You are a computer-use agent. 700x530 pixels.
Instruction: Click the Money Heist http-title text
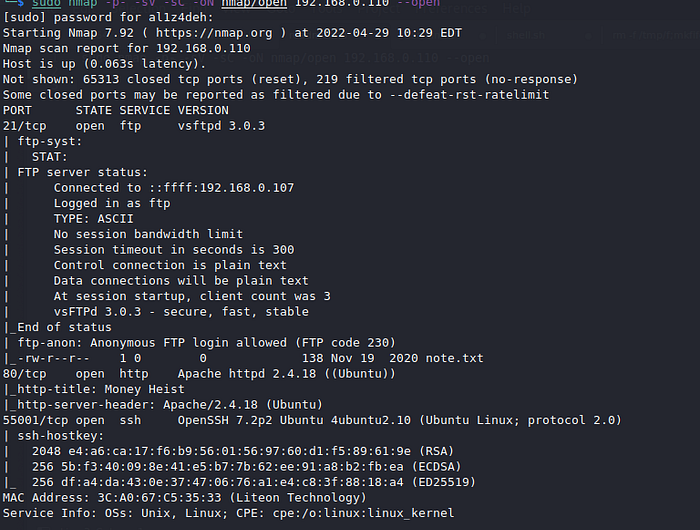(x=142, y=388)
